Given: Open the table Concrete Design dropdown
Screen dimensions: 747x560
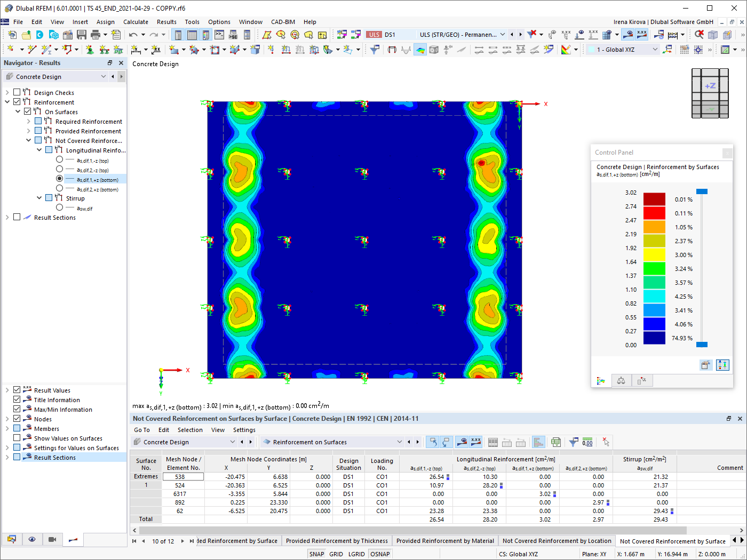Looking at the screenshot, I should [233, 442].
